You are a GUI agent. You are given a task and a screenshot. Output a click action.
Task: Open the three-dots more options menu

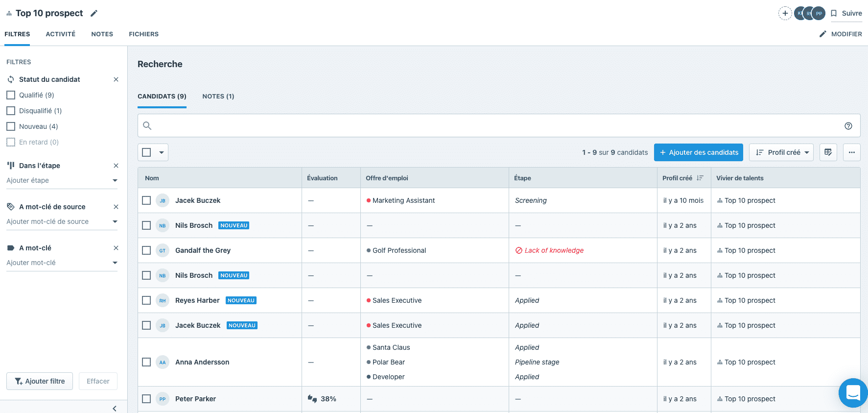coord(851,152)
